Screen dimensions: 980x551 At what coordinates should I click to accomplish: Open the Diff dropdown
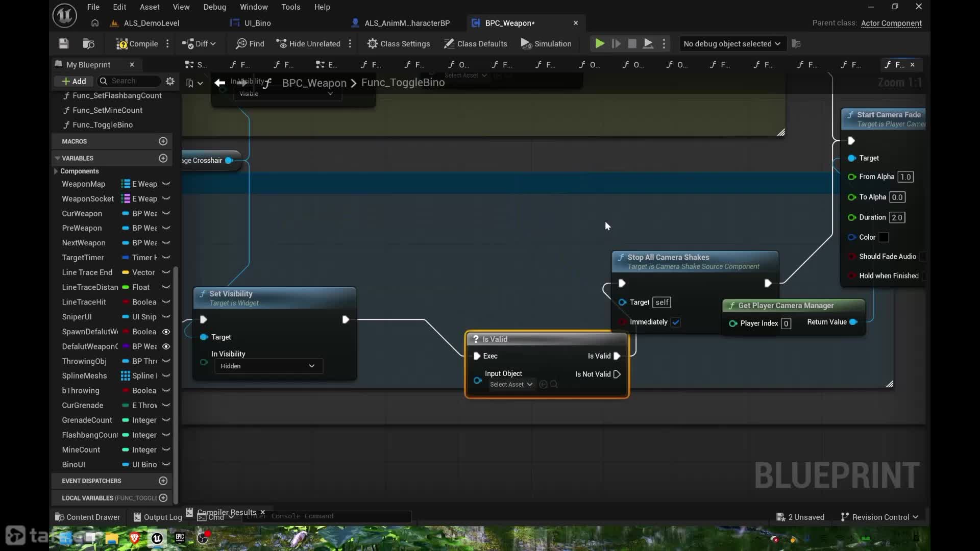click(x=199, y=44)
